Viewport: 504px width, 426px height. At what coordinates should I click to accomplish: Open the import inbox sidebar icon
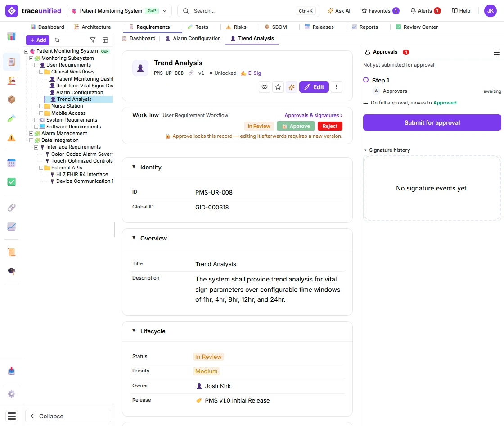click(12, 371)
